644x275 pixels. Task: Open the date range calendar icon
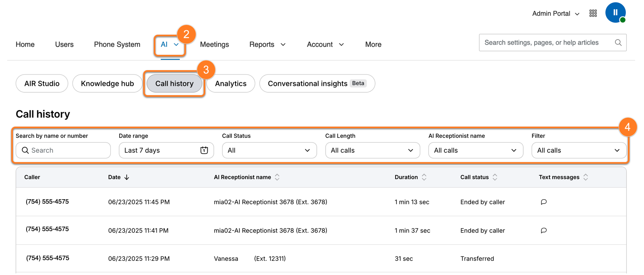[x=204, y=150]
